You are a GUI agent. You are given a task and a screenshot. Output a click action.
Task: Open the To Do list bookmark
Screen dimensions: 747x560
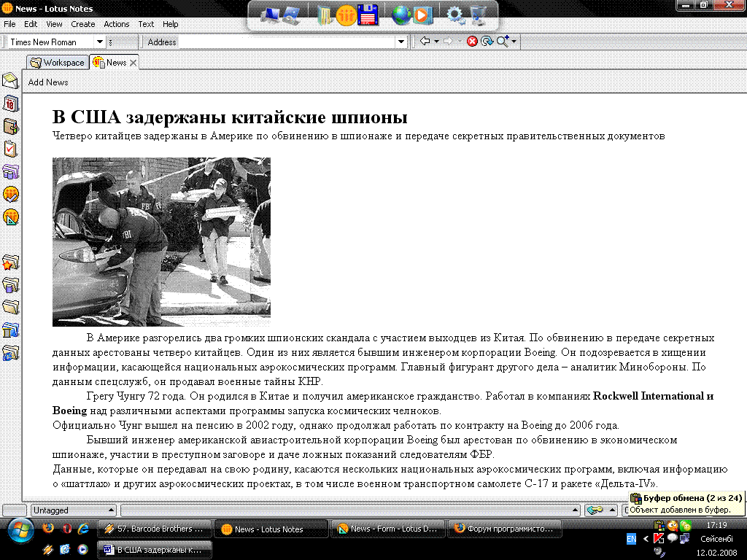(10, 149)
